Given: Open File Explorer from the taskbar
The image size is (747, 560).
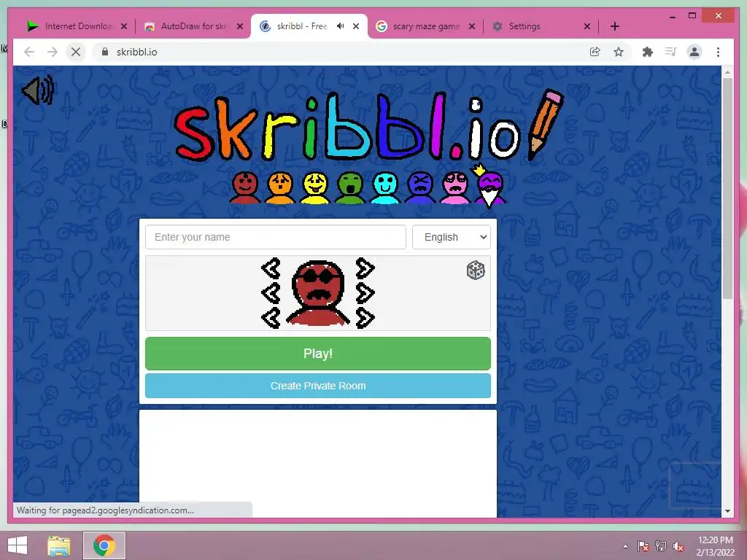Looking at the screenshot, I should coord(59,545).
